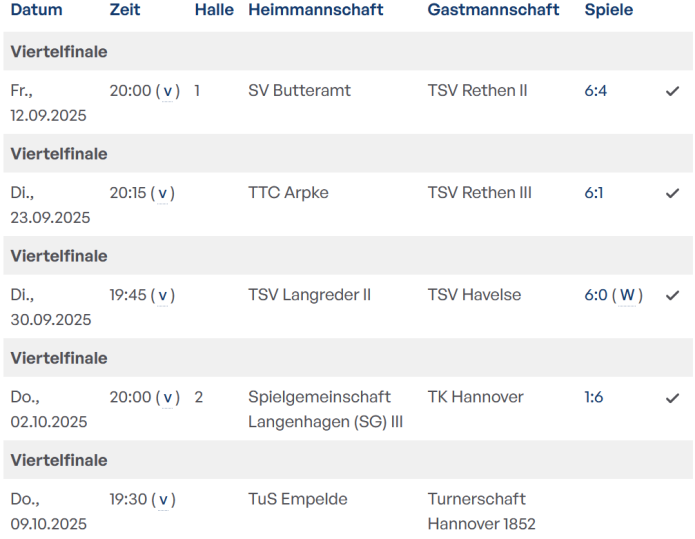Click the checkmark in the TSV Langreder II row

click(x=672, y=295)
